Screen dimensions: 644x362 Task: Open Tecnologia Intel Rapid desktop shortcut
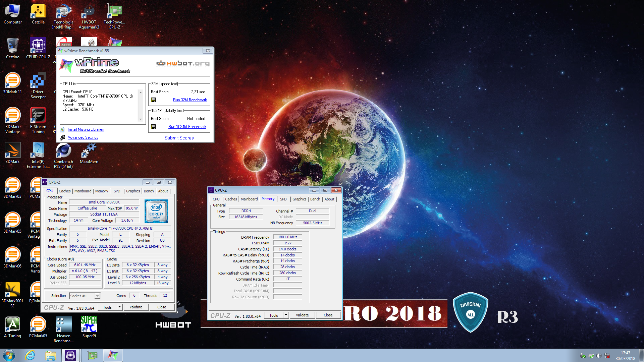pos(63,17)
